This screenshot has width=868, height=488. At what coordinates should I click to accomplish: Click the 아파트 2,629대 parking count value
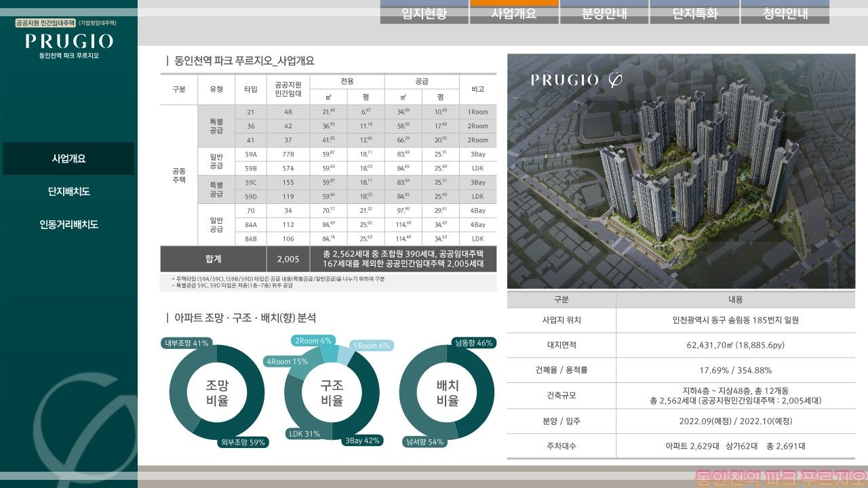coord(692,446)
